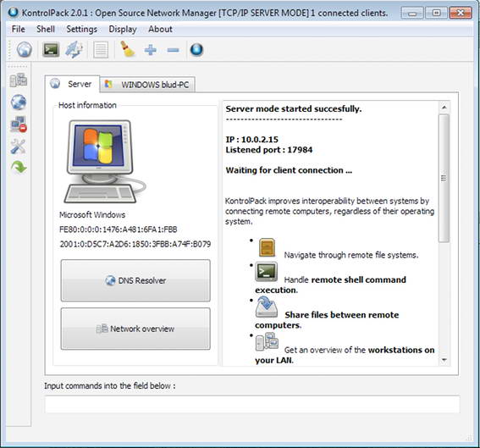Click the command input field

click(x=252, y=404)
